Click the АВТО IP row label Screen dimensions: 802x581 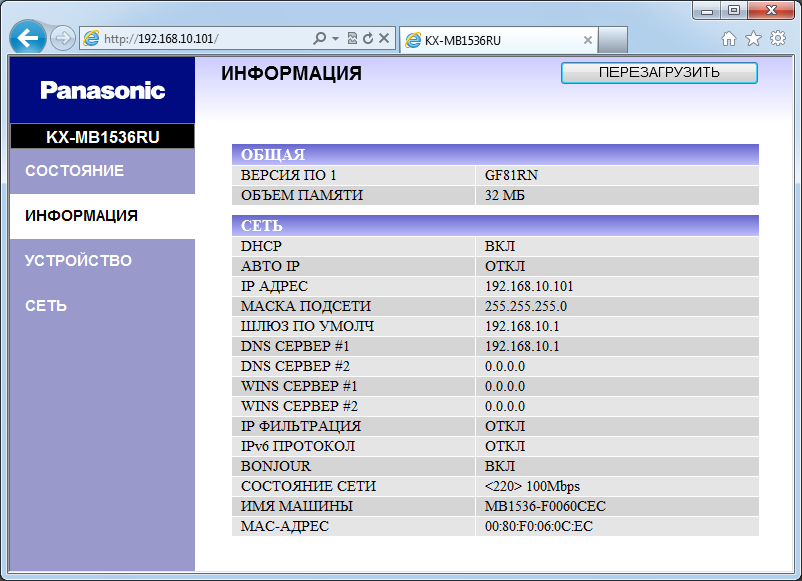pos(271,266)
